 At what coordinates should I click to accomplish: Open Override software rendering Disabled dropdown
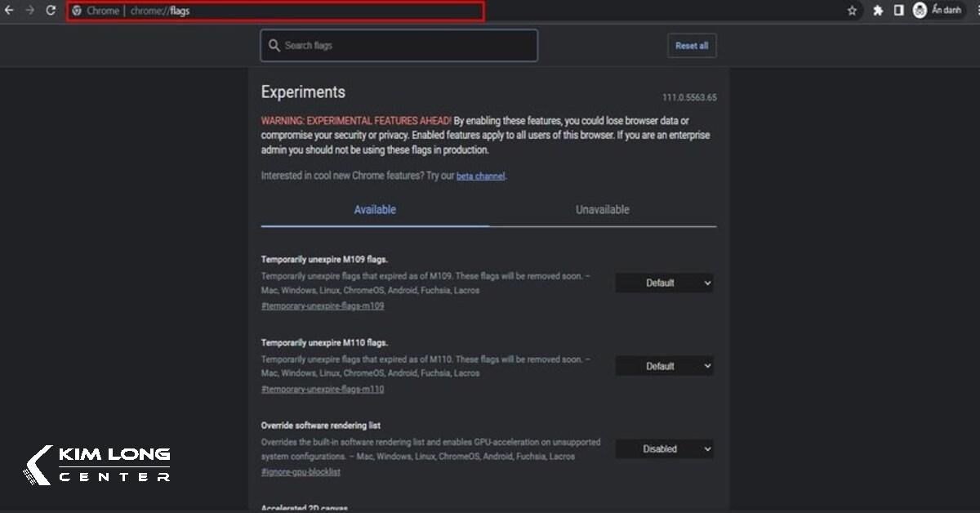664,449
